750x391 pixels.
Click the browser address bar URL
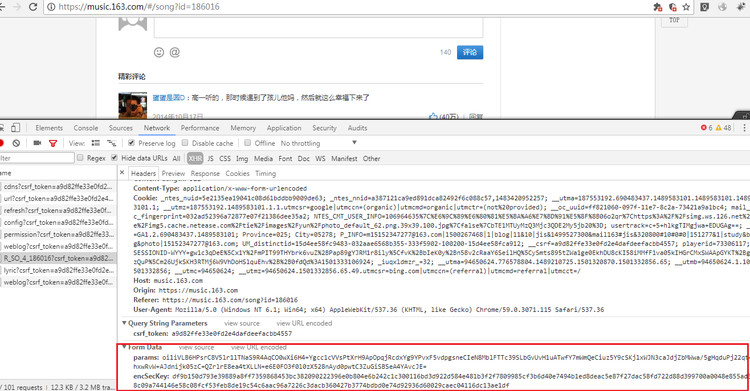click(139, 7)
